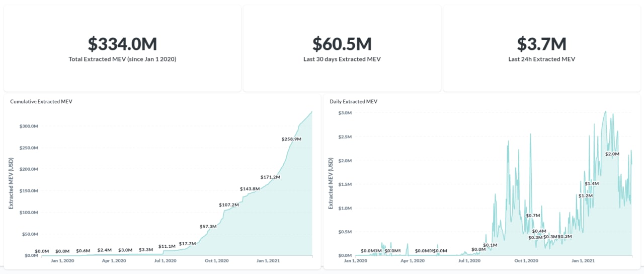Click the $300.0M y-axis tick label
Image resolution: width=644 pixels, height=274 pixels.
28,126
